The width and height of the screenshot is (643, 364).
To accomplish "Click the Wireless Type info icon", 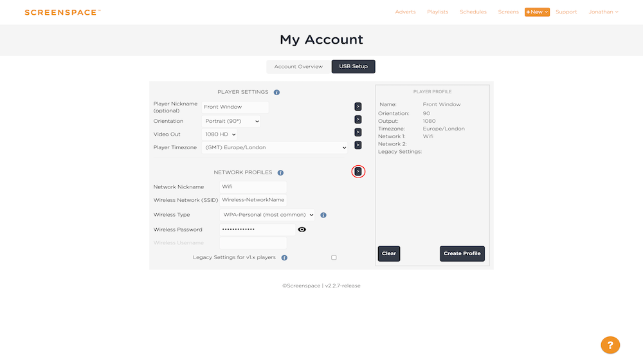I will click(x=323, y=215).
